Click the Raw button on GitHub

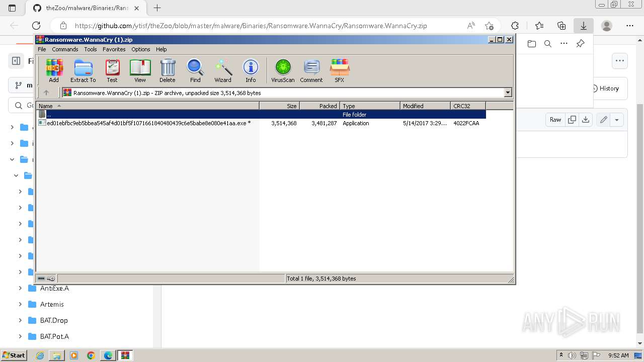coord(555,120)
